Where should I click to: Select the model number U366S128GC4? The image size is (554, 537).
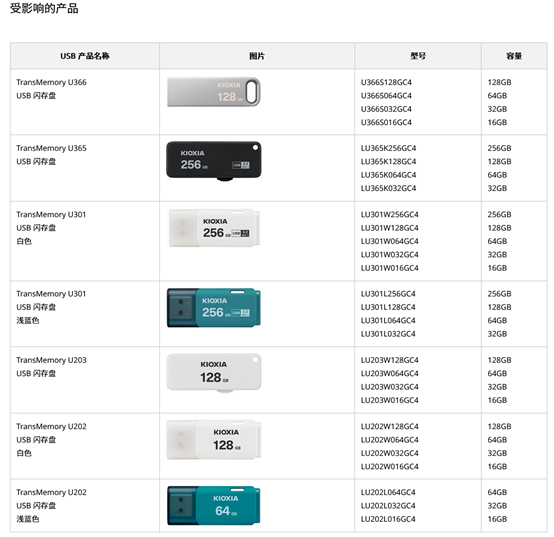(x=386, y=82)
